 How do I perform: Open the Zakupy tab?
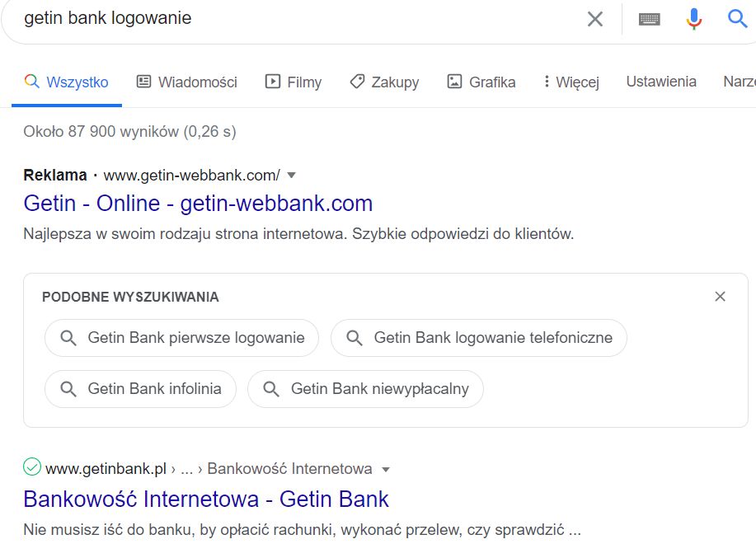click(384, 82)
